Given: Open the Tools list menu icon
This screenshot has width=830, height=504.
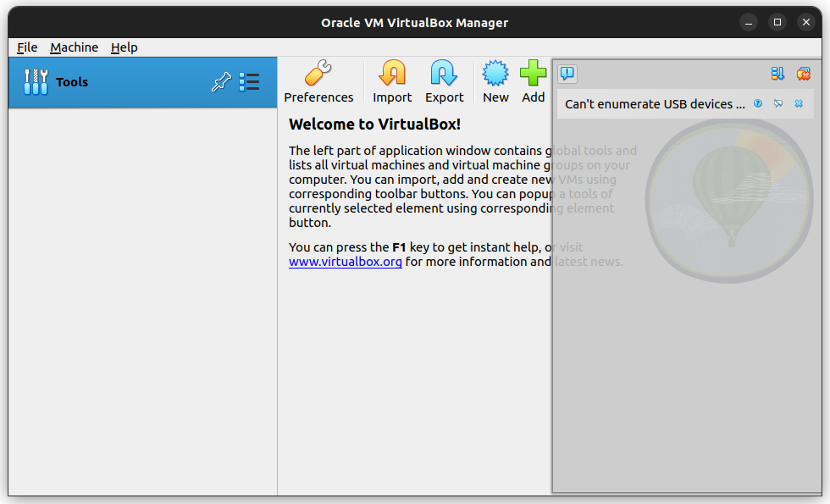Looking at the screenshot, I should [x=249, y=82].
